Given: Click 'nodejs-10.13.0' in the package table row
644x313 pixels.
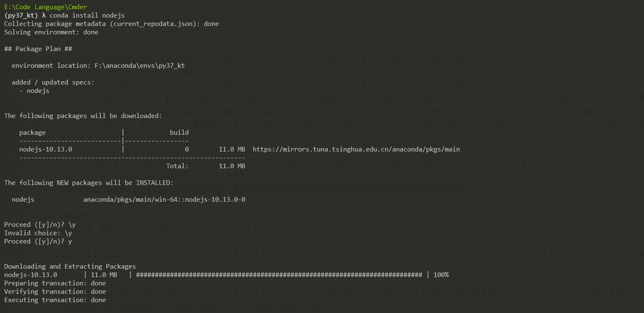Looking at the screenshot, I should click(46, 149).
